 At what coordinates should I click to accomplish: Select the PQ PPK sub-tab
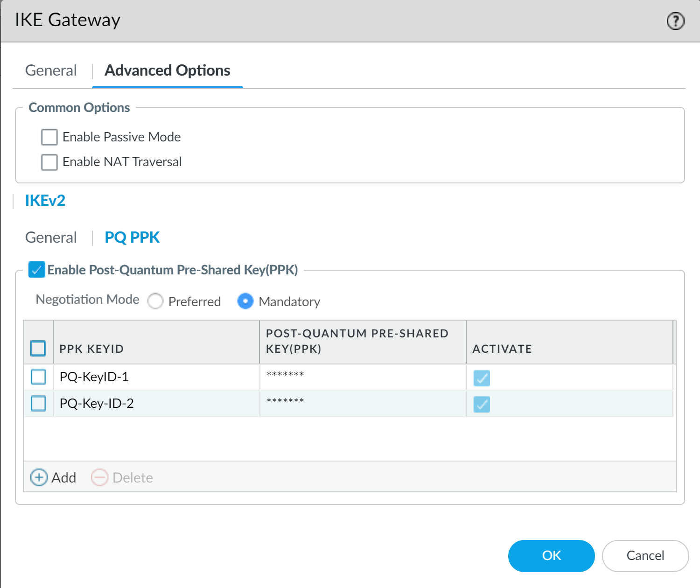pos(132,238)
